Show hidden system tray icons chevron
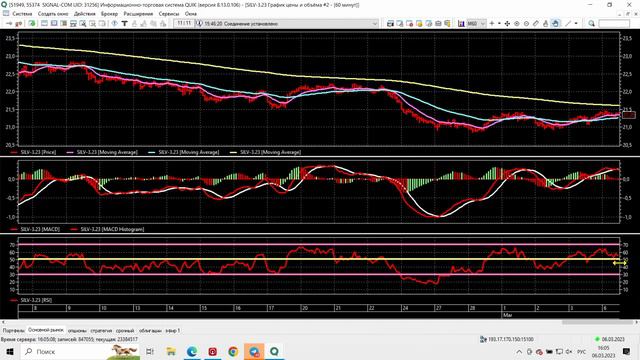Image resolution: width=640 pixels, height=360 pixels. pos(519,351)
